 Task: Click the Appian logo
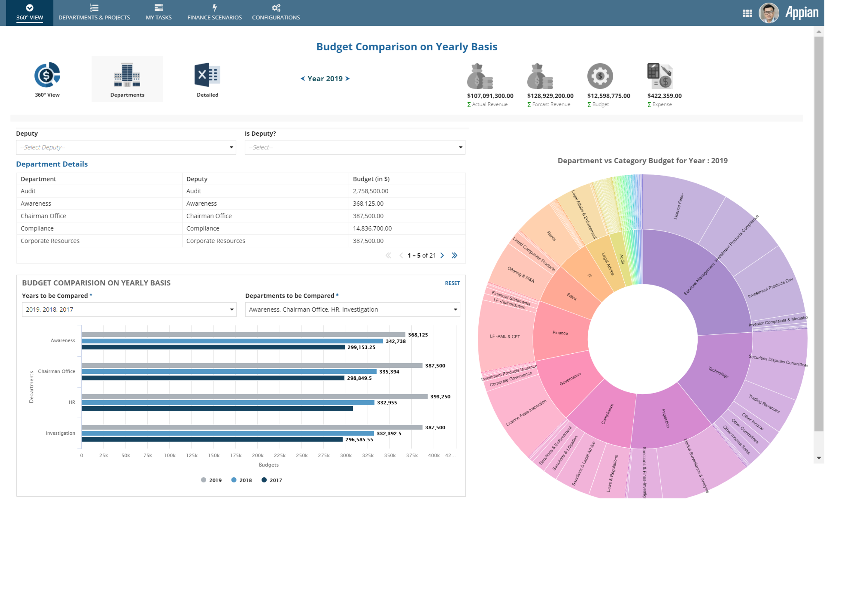(802, 13)
